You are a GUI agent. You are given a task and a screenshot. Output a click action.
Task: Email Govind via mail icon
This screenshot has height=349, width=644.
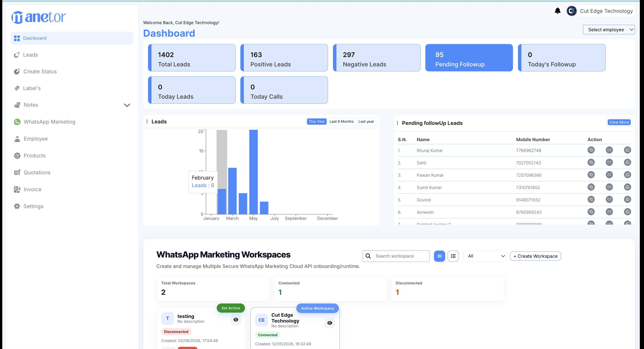(609, 199)
